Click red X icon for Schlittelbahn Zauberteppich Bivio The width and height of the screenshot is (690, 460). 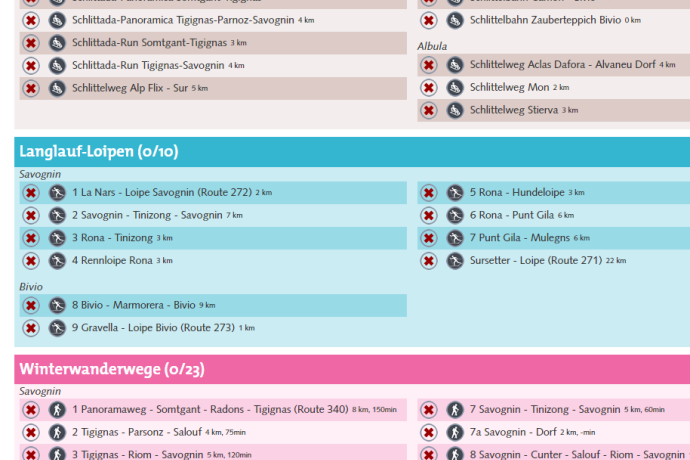pos(428,20)
